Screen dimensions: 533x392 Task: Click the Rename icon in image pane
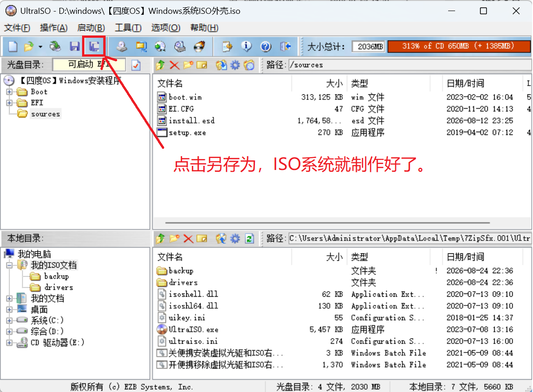pos(202,65)
